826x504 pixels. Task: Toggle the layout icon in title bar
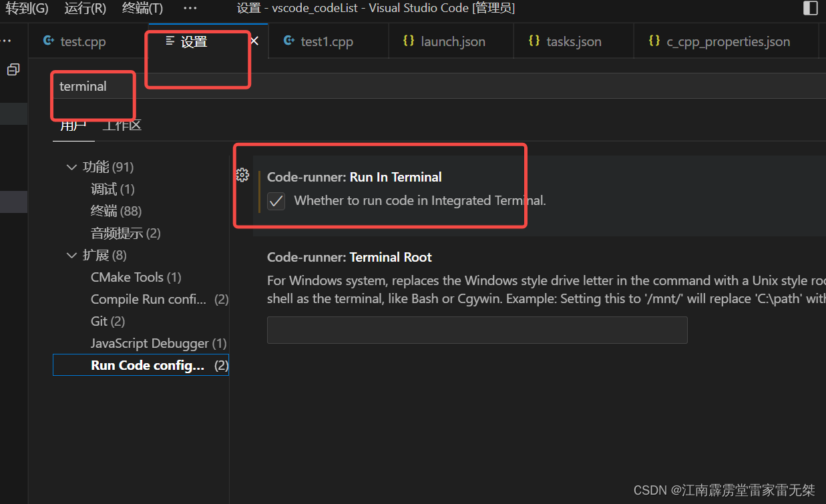click(810, 8)
